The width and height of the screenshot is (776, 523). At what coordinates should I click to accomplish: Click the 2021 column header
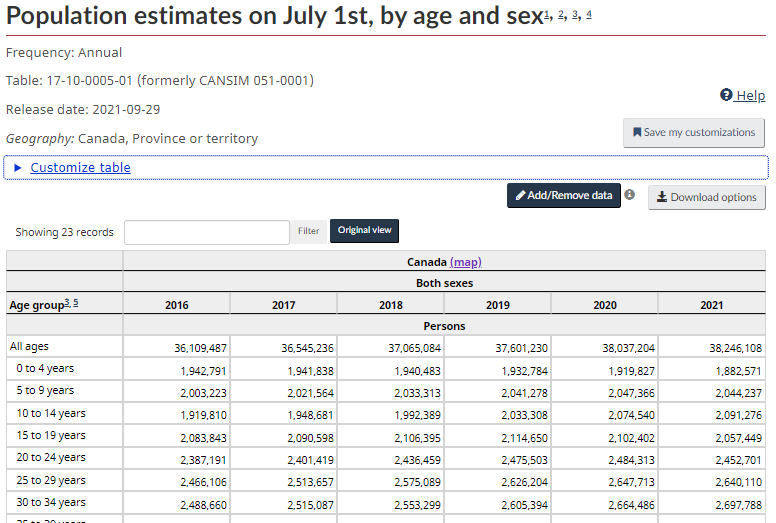(712, 305)
